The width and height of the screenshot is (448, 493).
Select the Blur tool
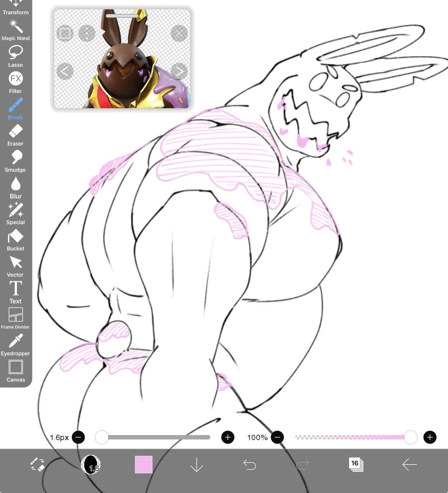pyautogui.click(x=16, y=187)
